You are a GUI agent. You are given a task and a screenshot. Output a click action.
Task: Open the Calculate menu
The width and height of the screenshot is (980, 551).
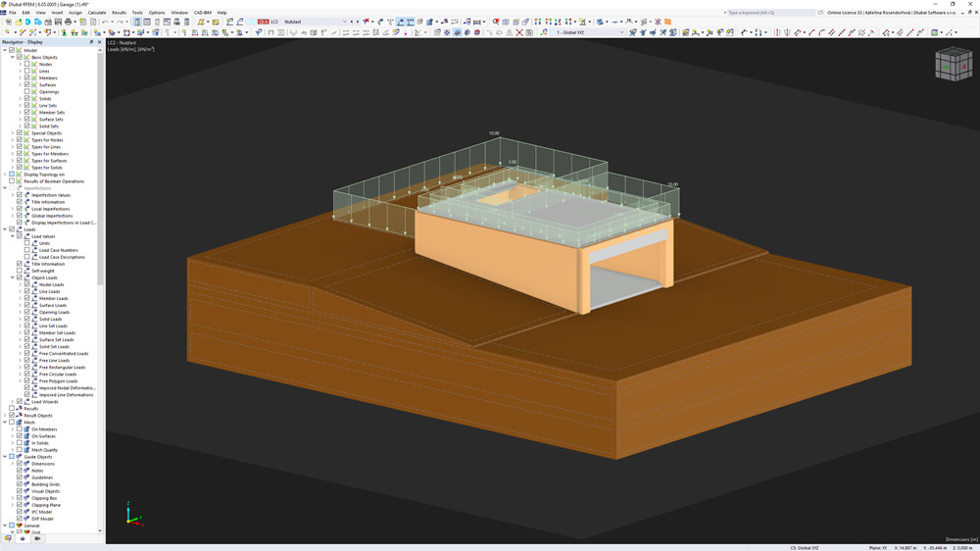tap(97, 13)
